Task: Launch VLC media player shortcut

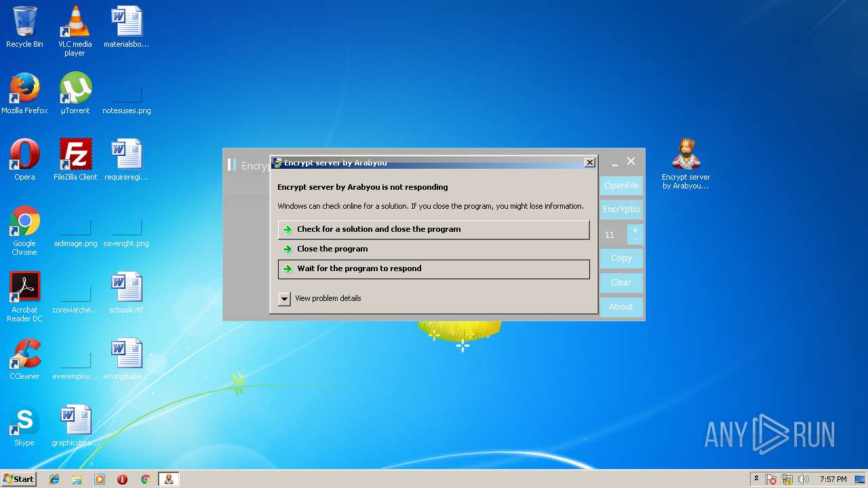Action: click(x=75, y=31)
